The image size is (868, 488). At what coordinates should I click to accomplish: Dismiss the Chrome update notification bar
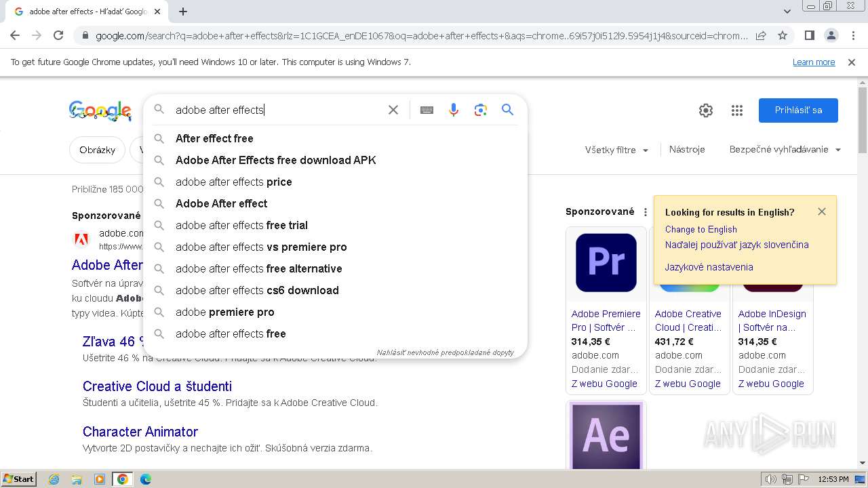point(852,62)
